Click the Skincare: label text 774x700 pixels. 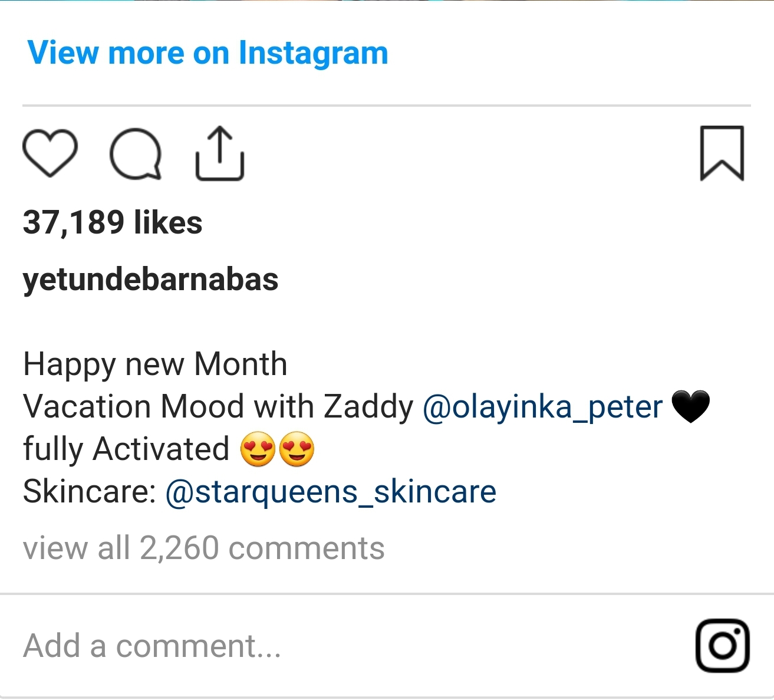[x=89, y=491]
